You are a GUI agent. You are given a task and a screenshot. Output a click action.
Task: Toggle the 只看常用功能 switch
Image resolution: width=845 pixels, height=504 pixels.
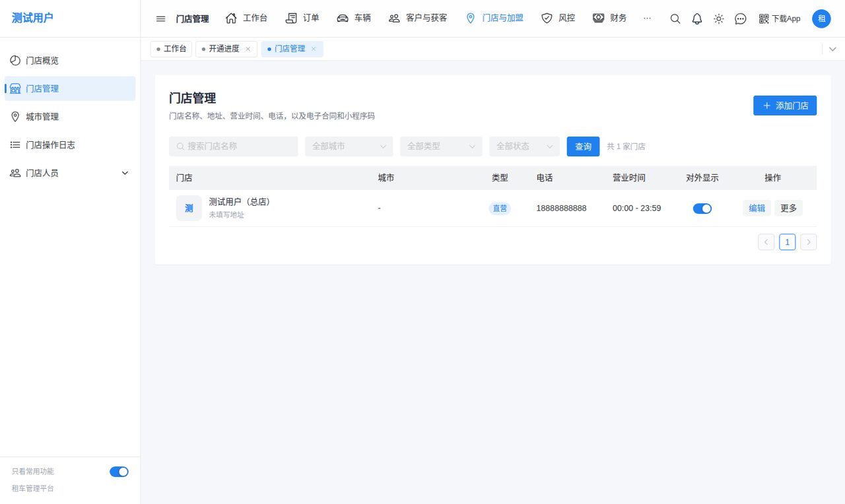(x=119, y=472)
